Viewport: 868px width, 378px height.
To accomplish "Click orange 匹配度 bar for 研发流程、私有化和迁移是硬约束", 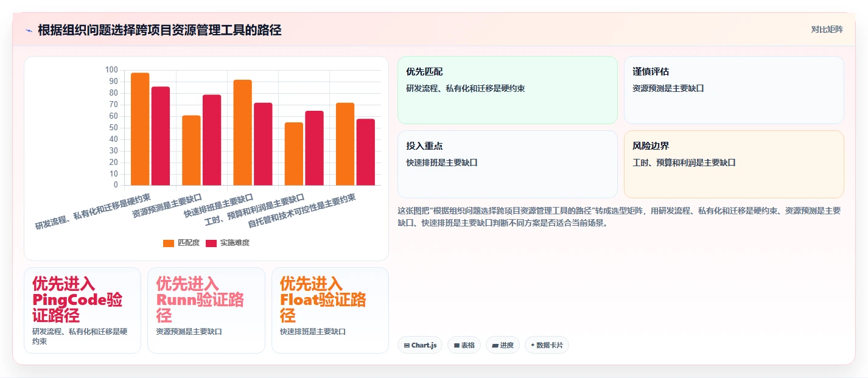I will click(x=141, y=129).
